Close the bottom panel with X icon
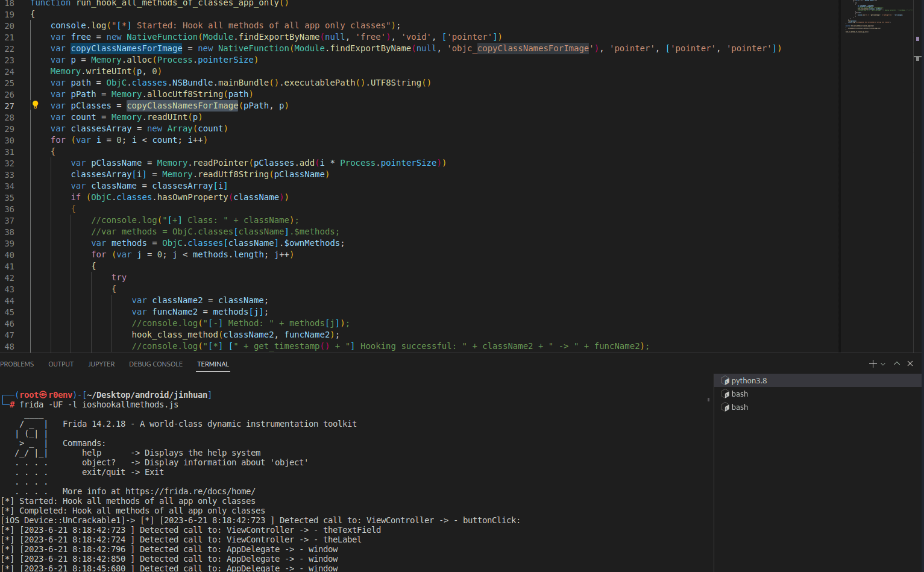Screen dimensions: 924x572 coord(910,363)
